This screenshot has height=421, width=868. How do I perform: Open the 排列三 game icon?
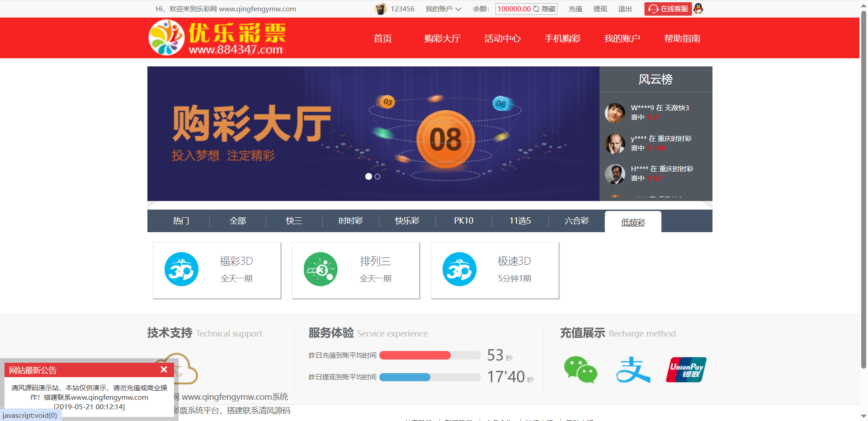coord(321,269)
